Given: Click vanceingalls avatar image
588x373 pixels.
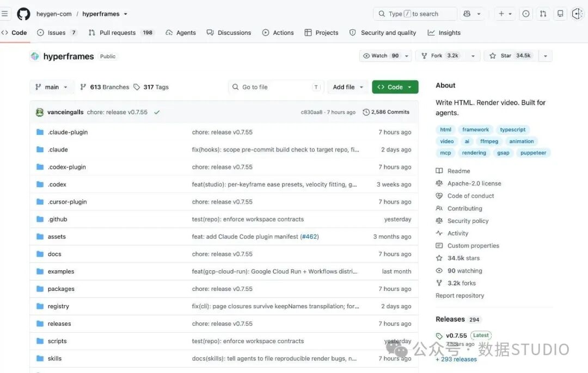Looking at the screenshot, I should pyautogui.click(x=39, y=112).
